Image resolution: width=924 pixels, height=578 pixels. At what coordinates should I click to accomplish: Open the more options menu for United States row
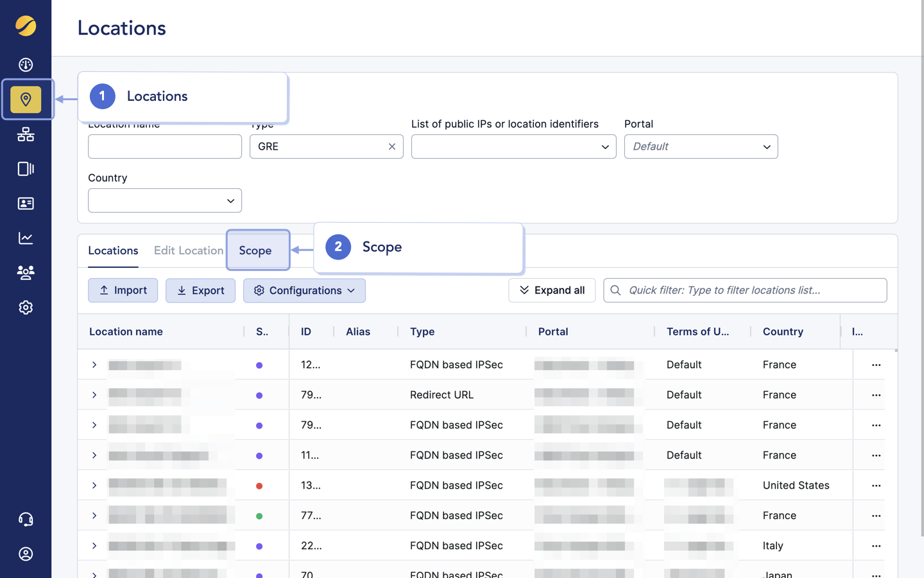point(876,486)
